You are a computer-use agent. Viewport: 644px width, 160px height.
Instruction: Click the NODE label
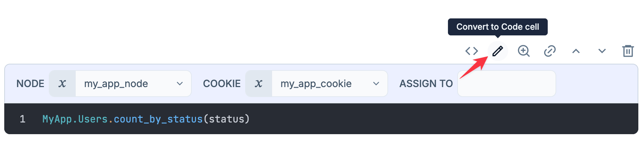[30, 84]
